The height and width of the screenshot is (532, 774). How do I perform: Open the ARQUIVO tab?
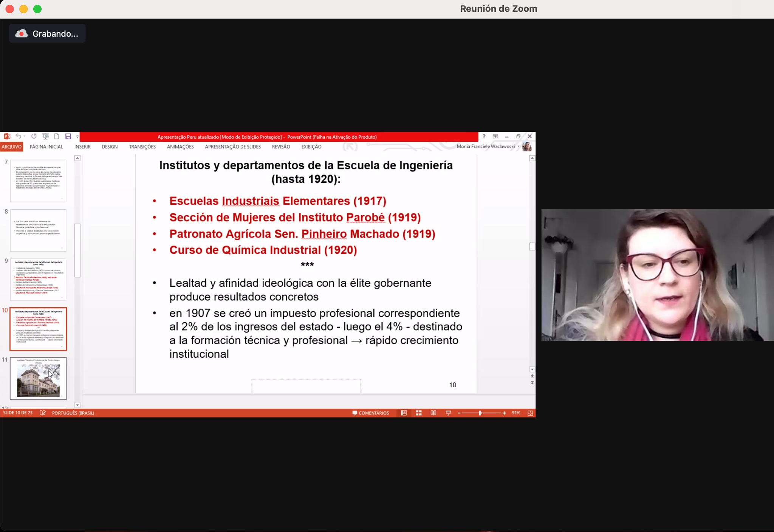coord(12,147)
